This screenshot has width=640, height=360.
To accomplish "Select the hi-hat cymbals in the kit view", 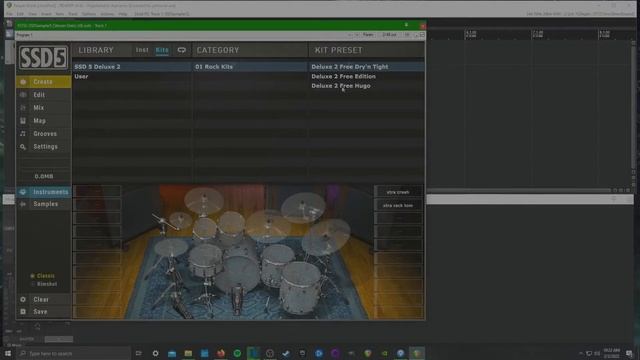I will pos(171,247).
